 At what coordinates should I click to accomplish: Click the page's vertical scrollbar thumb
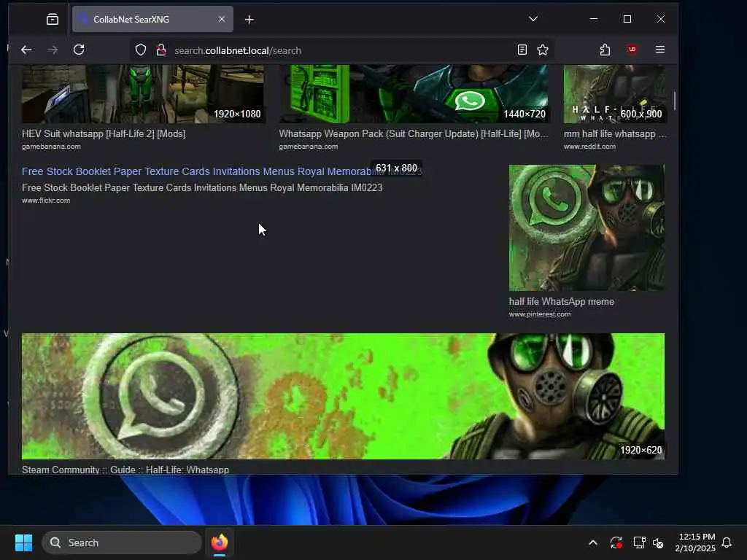[x=674, y=100]
